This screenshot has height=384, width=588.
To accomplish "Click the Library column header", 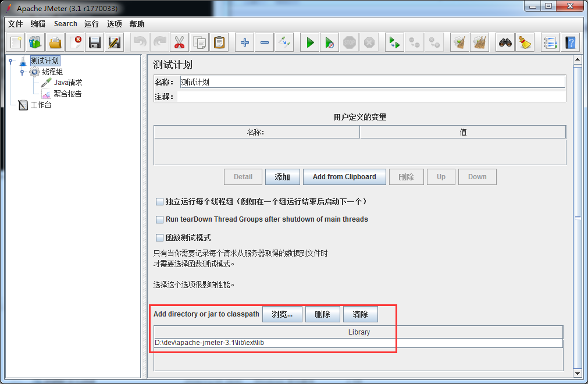I will 358,332.
